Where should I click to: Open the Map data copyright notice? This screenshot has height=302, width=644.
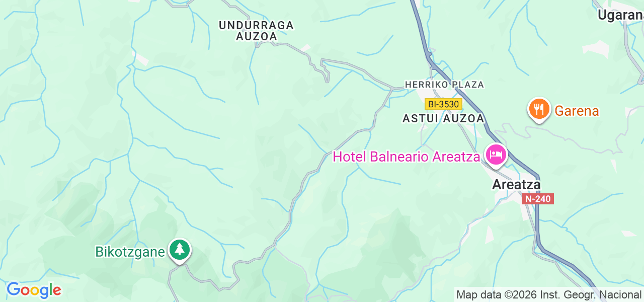pyautogui.click(x=549, y=294)
